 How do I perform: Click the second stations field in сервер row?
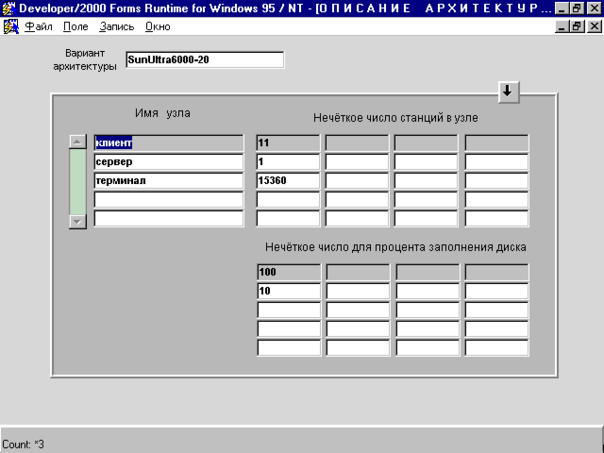[357, 162]
